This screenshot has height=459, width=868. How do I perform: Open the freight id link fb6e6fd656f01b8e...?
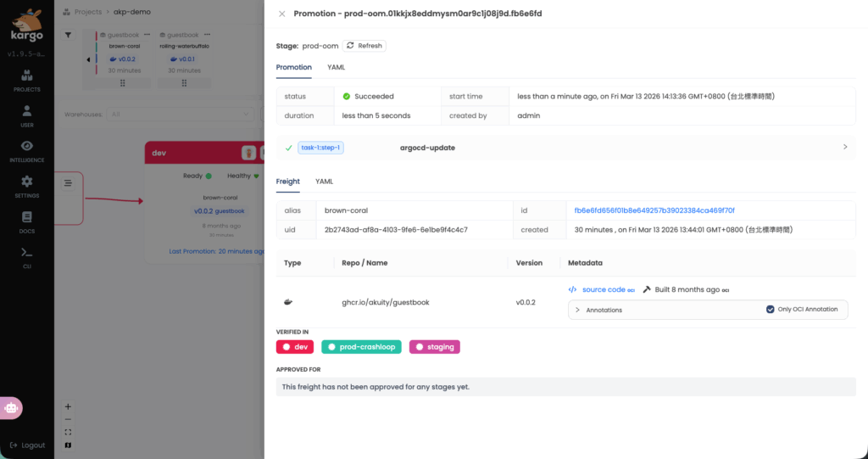tap(654, 210)
